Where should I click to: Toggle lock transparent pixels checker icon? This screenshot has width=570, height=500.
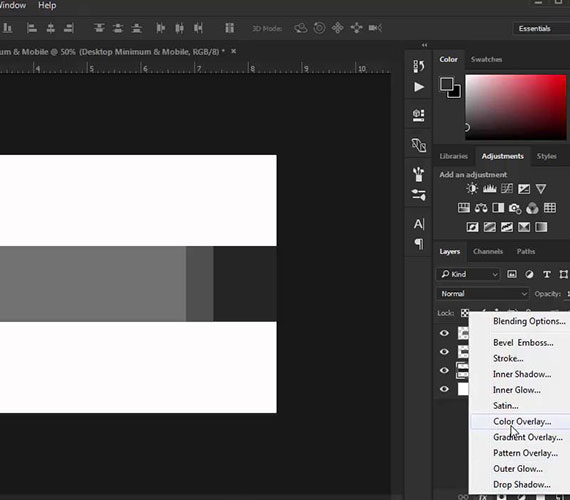click(465, 313)
